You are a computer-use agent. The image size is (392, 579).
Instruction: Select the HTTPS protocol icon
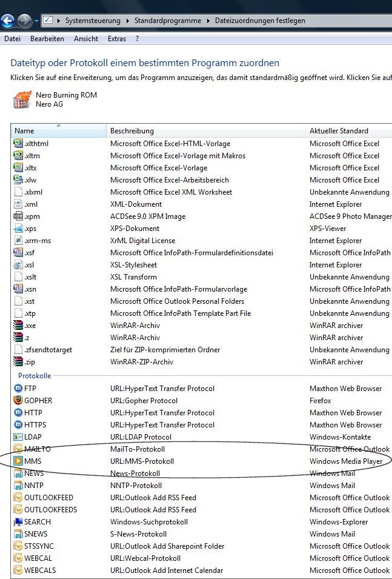tap(18, 424)
